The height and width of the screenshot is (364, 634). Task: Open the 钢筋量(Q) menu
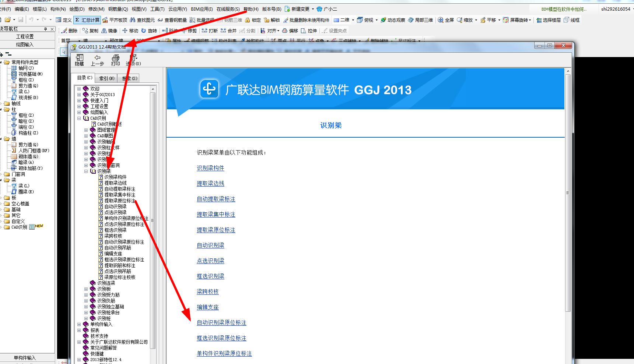(118, 9)
